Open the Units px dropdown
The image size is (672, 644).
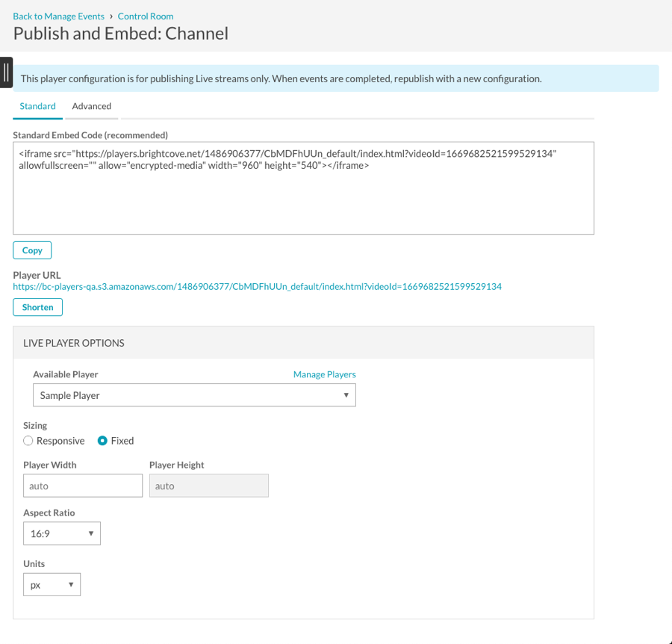pyautogui.click(x=52, y=585)
